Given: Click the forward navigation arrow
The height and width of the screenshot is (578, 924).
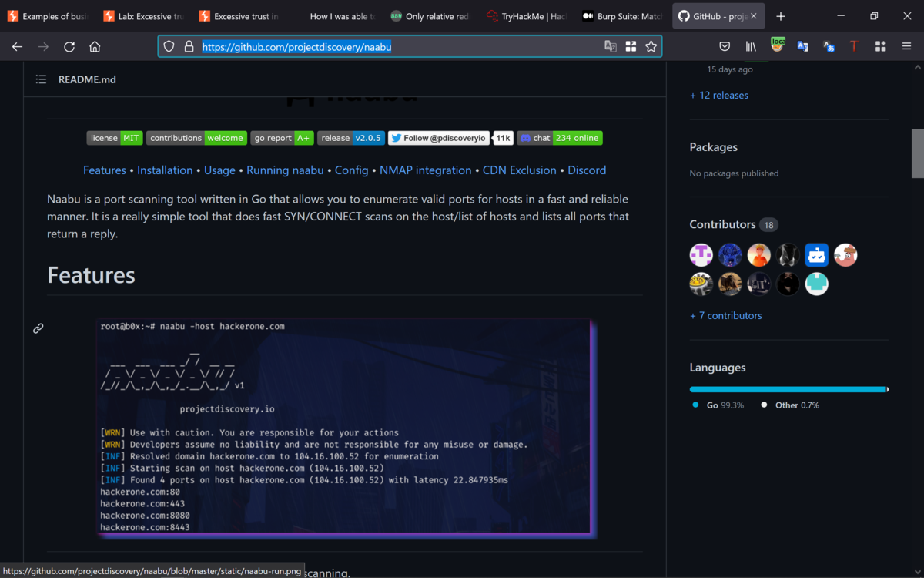Looking at the screenshot, I should [43, 46].
